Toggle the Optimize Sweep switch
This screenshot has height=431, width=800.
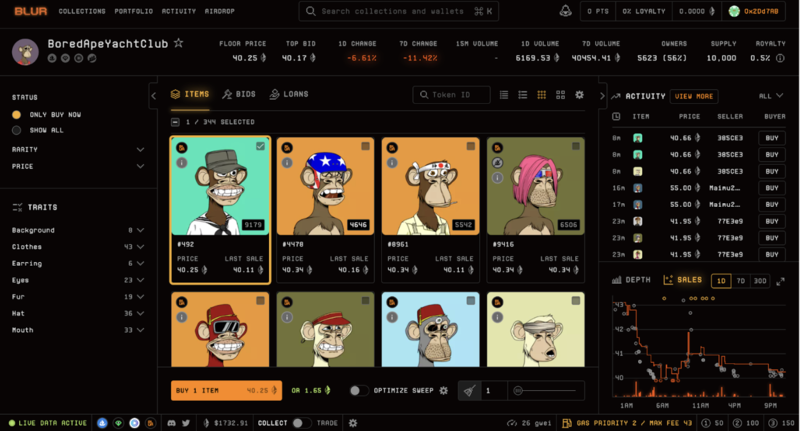(x=359, y=390)
